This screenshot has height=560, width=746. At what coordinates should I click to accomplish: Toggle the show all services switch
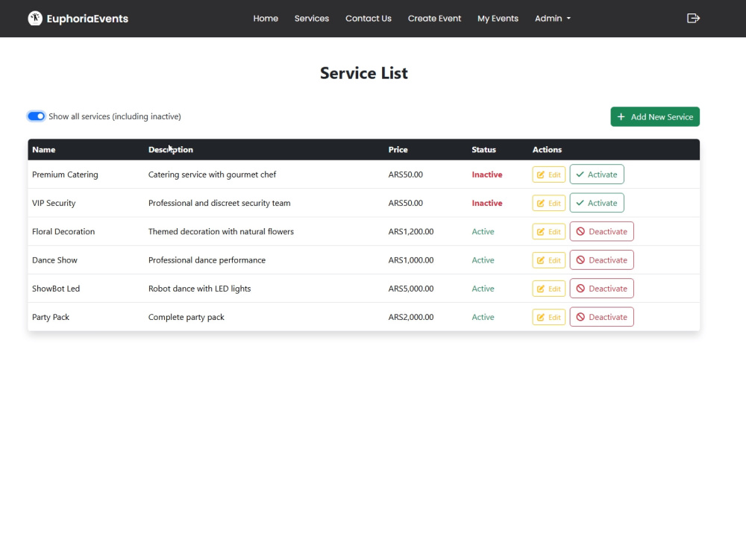(x=36, y=116)
